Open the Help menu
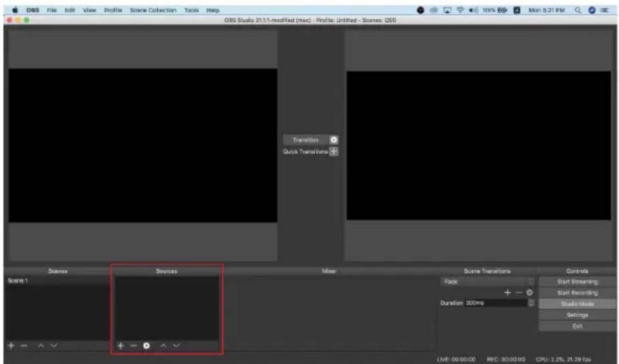Image resolution: width=619 pixels, height=364 pixels. click(213, 10)
